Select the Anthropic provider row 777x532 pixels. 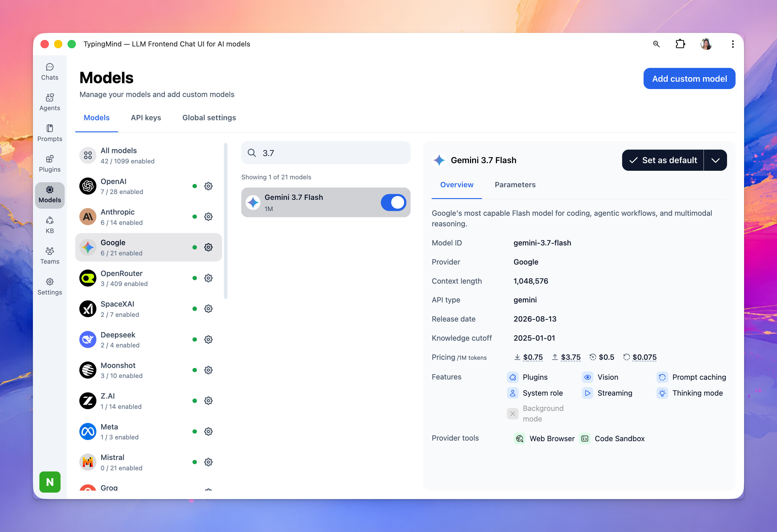(148, 217)
